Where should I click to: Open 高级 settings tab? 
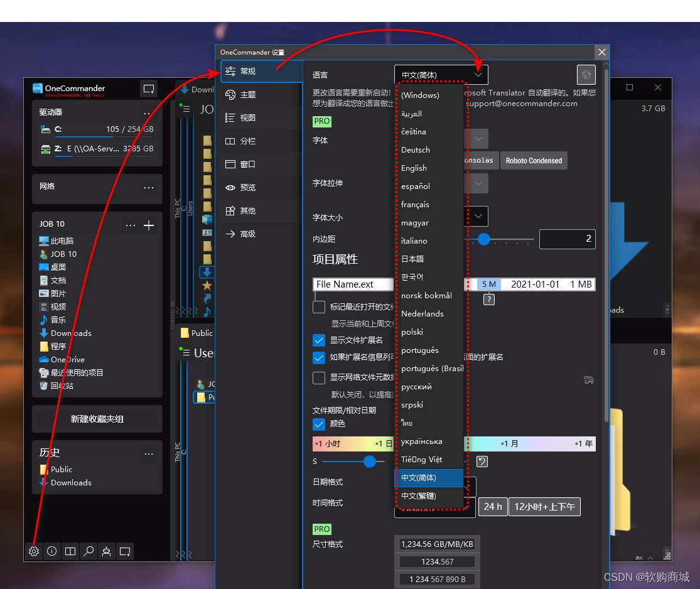pyautogui.click(x=262, y=234)
